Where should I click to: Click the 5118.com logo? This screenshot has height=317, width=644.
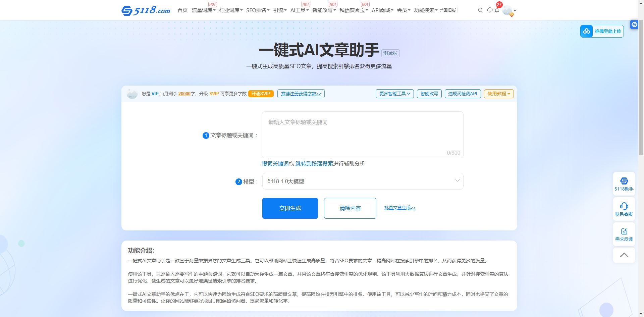click(146, 10)
